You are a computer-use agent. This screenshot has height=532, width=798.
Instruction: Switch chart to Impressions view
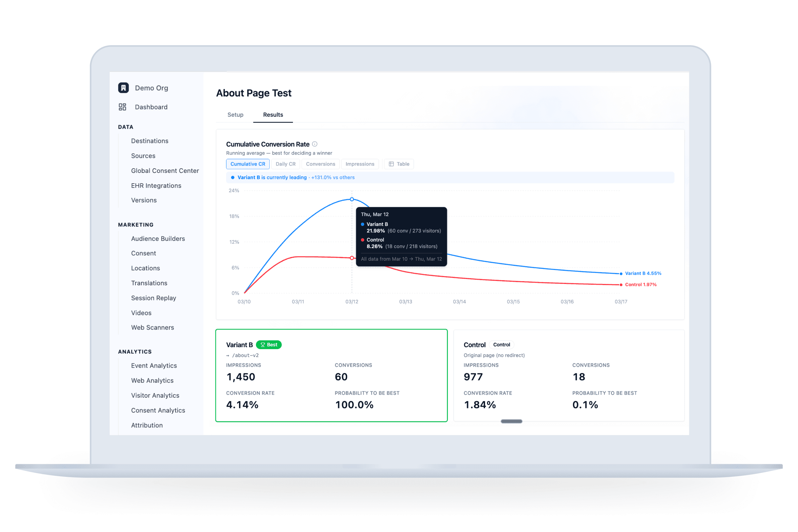[x=360, y=164]
